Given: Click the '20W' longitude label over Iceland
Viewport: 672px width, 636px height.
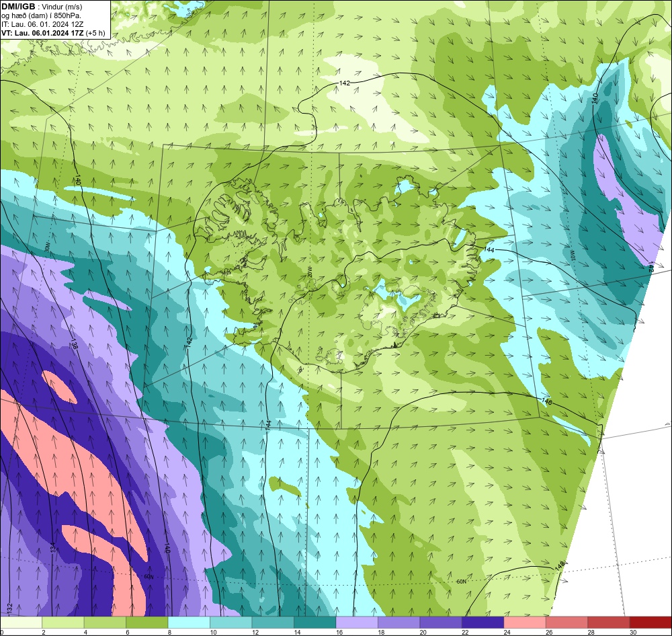Looking at the screenshot, I should (x=309, y=272).
